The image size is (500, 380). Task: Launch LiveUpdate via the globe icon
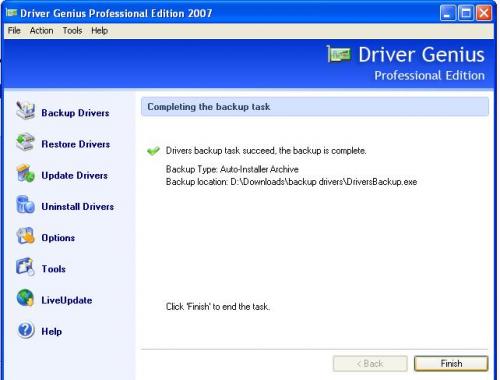pos(25,298)
